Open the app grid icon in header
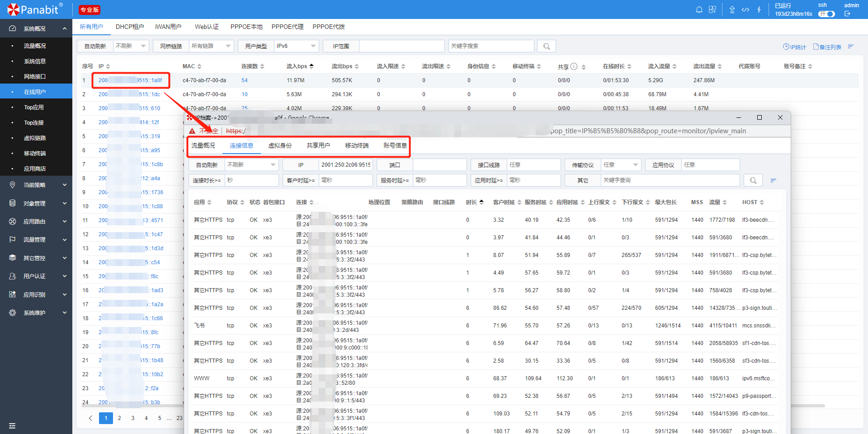 click(x=712, y=9)
